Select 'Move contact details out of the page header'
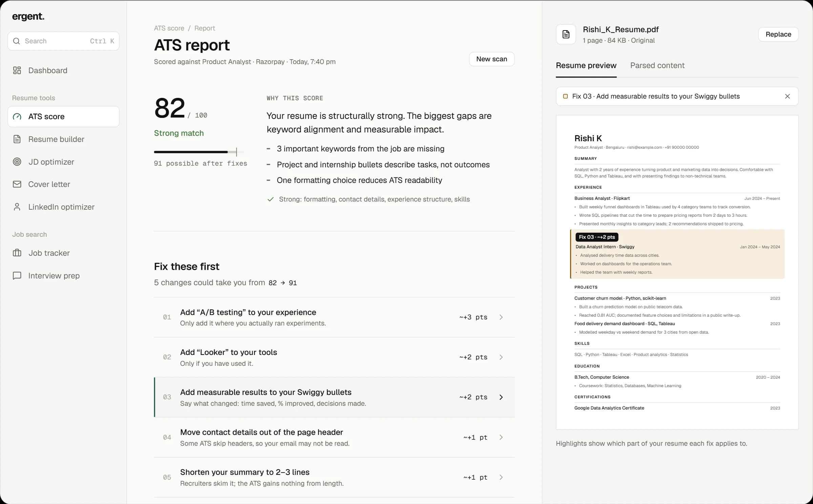This screenshot has height=504, width=813. [334, 437]
